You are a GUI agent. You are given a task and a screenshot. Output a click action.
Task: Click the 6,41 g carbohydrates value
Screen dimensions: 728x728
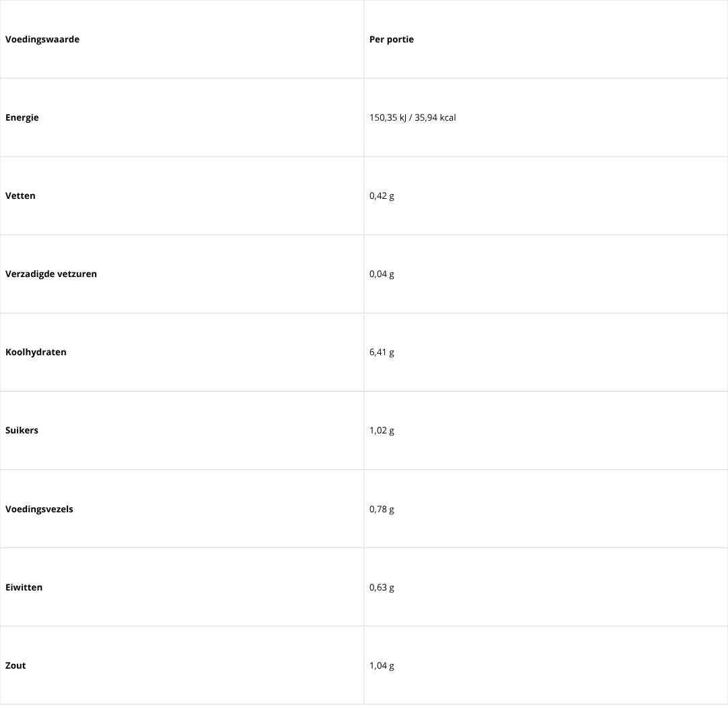[x=382, y=353]
